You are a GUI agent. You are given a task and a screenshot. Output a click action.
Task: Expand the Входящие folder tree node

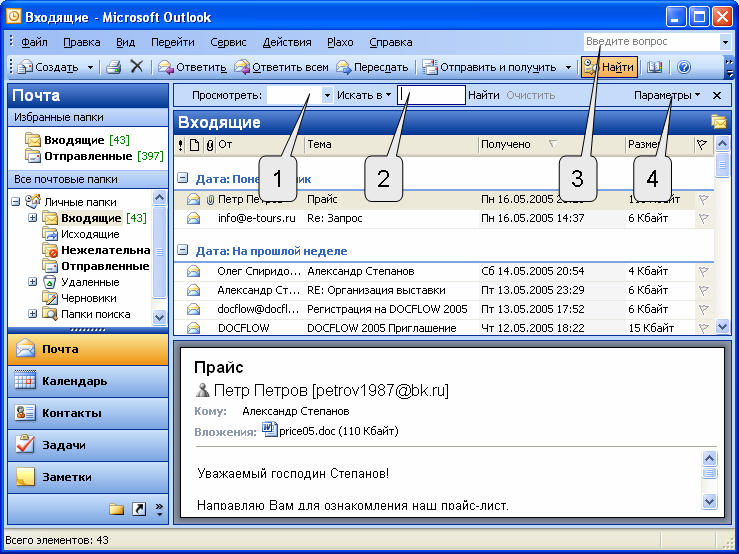[33, 218]
